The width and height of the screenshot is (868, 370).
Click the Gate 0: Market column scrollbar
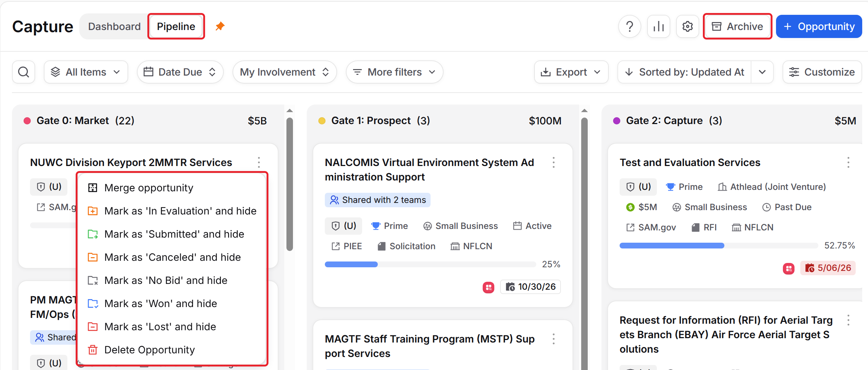[x=289, y=184]
